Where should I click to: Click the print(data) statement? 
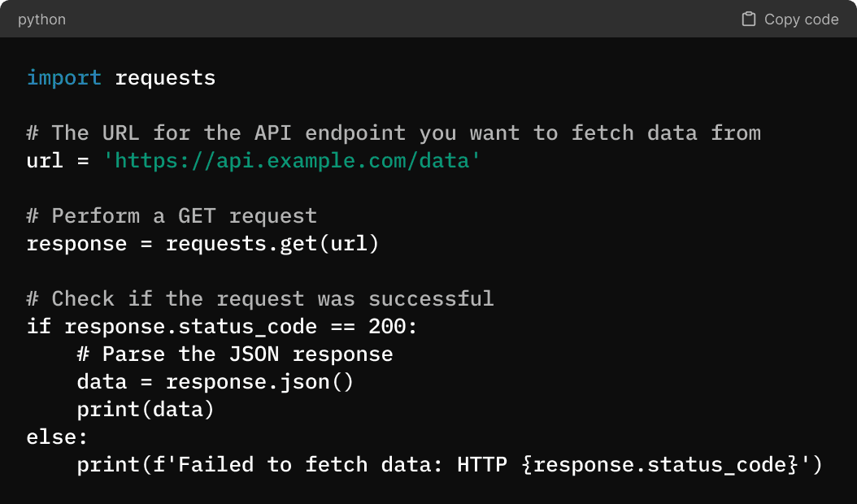pos(146,410)
